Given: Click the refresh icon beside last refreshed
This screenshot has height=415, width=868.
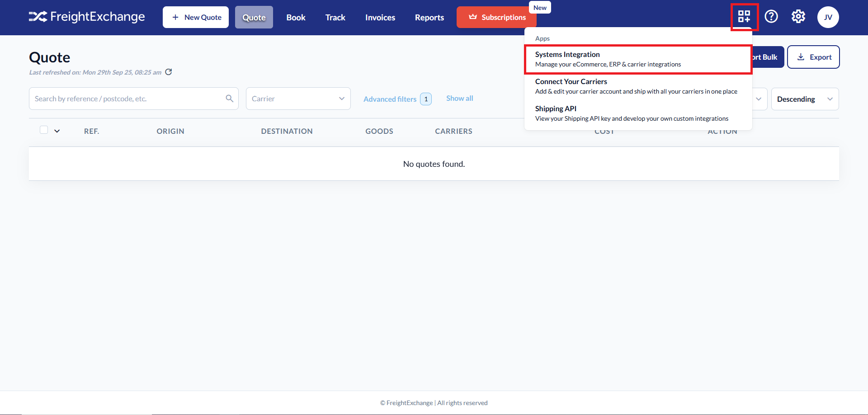Looking at the screenshot, I should (x=169, y=72).
